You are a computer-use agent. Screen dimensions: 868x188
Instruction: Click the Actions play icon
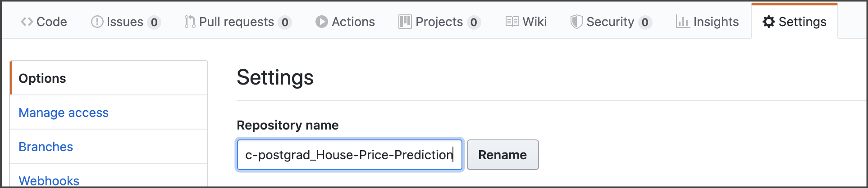pos(321,22)
